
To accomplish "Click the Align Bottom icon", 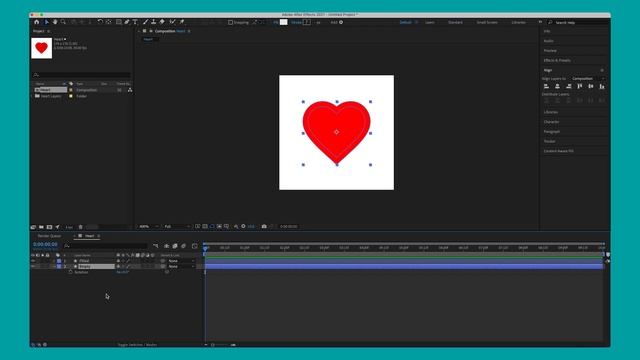I will [602, 86].
